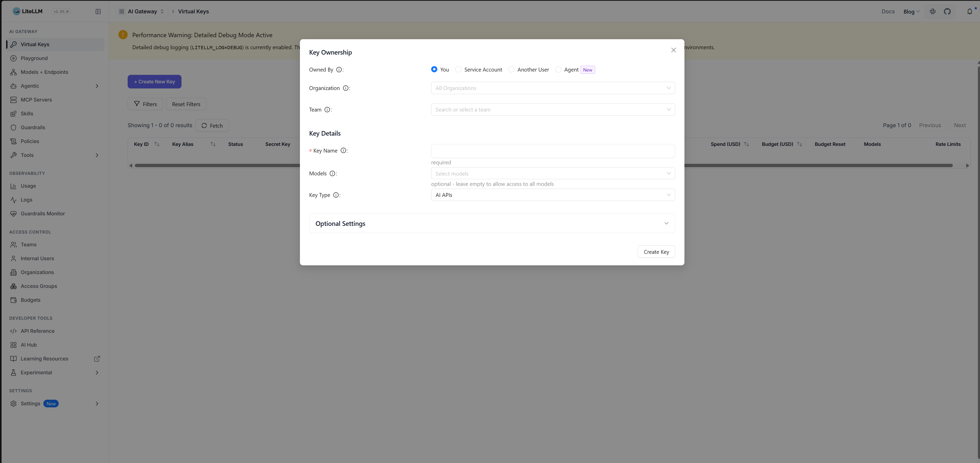Click the + Create New Key button
This screenshot has height=463, width=980.
(x=155, y=82)
